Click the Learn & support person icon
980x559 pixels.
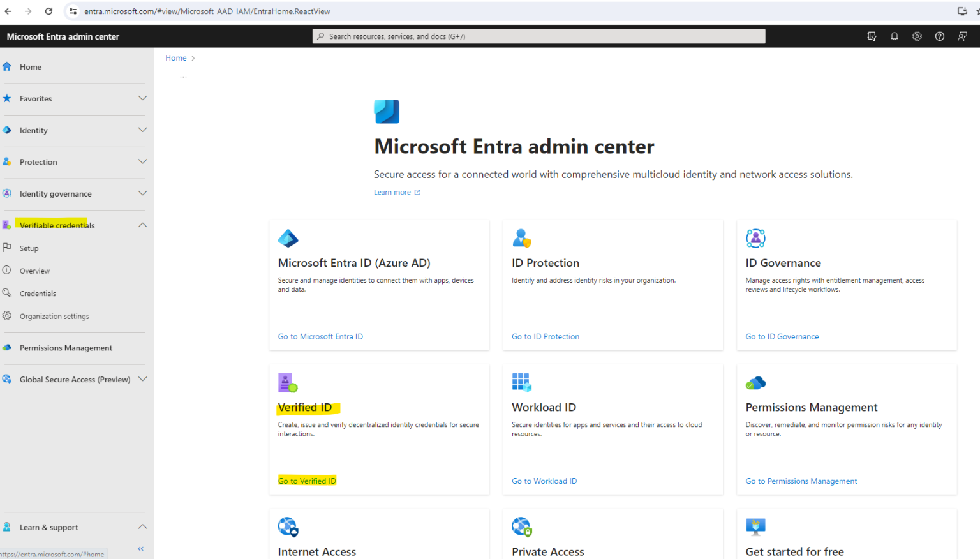[x=7, y=527]
